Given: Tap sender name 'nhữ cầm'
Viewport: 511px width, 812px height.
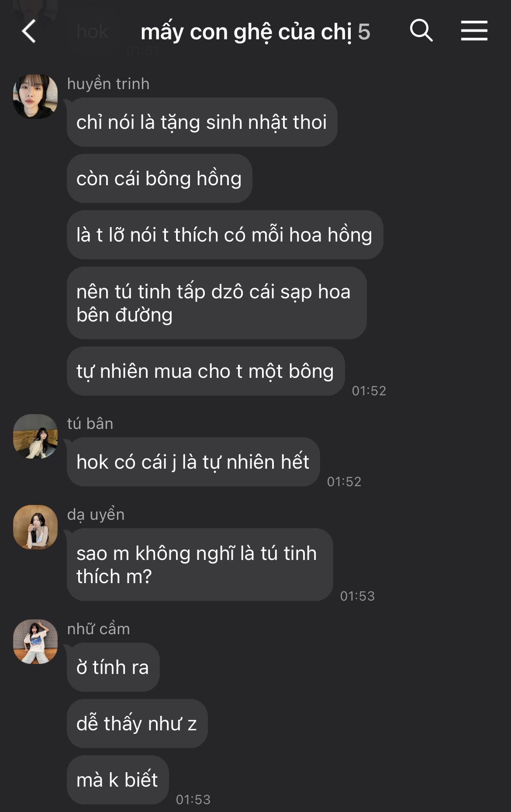Looking at the screenshot, I should click(99, 629).
